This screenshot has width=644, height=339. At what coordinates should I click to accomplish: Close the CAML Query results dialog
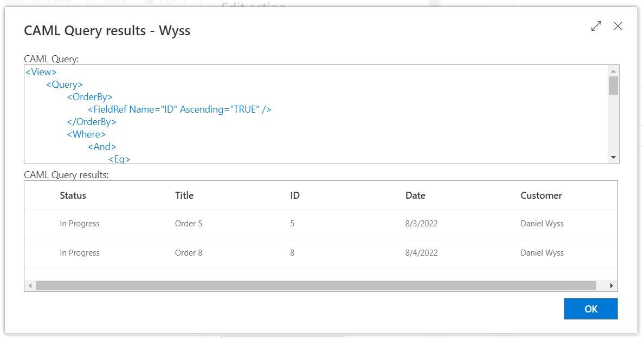[617, 25]
